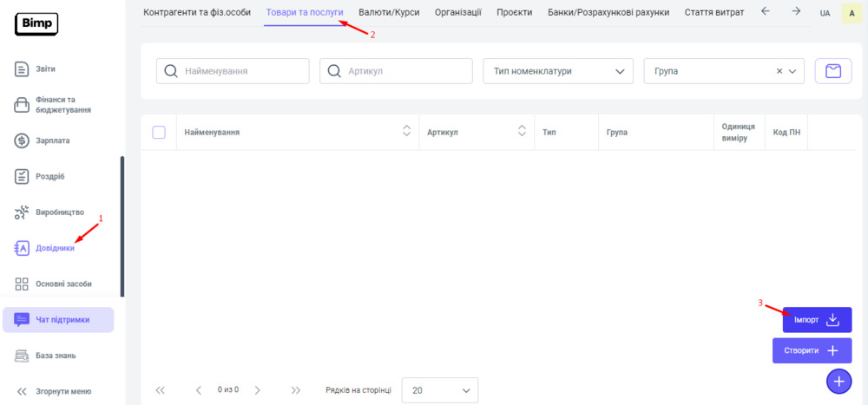Click the round blue plus button
The height and width of the screenshot is (405, 868).
coord(838,381)
